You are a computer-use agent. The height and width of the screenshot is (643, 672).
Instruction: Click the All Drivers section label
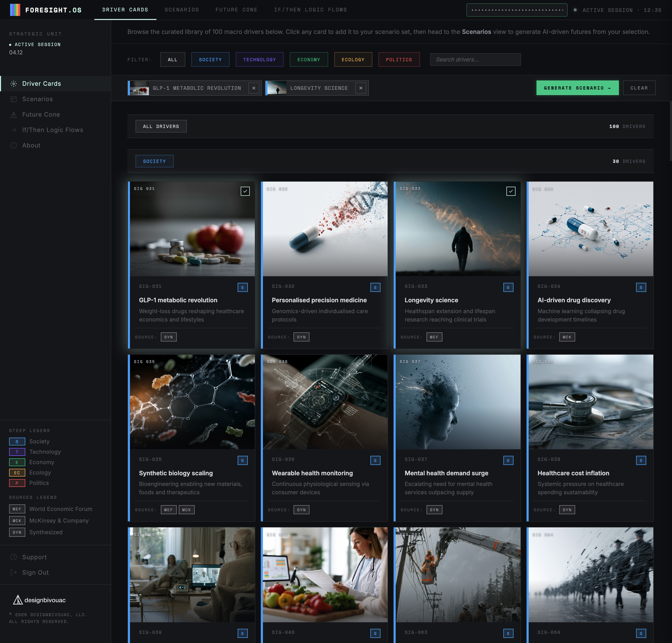point(161,126)
